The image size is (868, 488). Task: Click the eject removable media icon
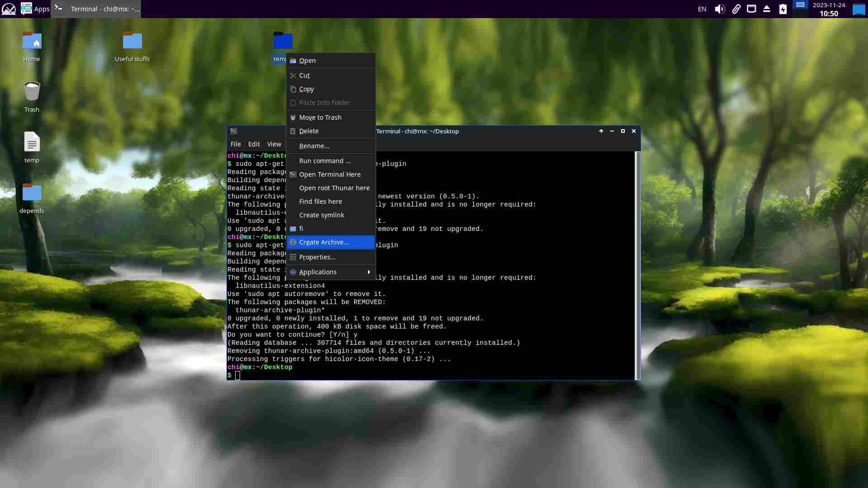(767, 9)
